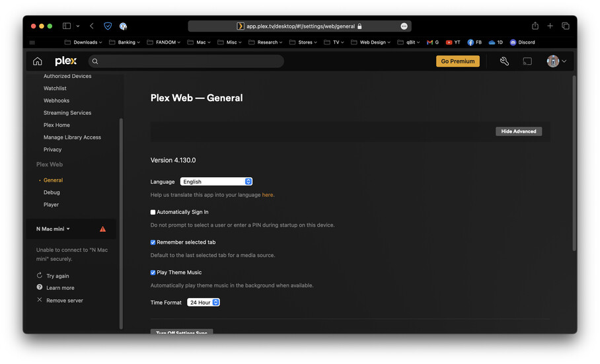Open Gmail G bookmark
The width and height of the screenshot is (600, 364).
pos(433,42)
